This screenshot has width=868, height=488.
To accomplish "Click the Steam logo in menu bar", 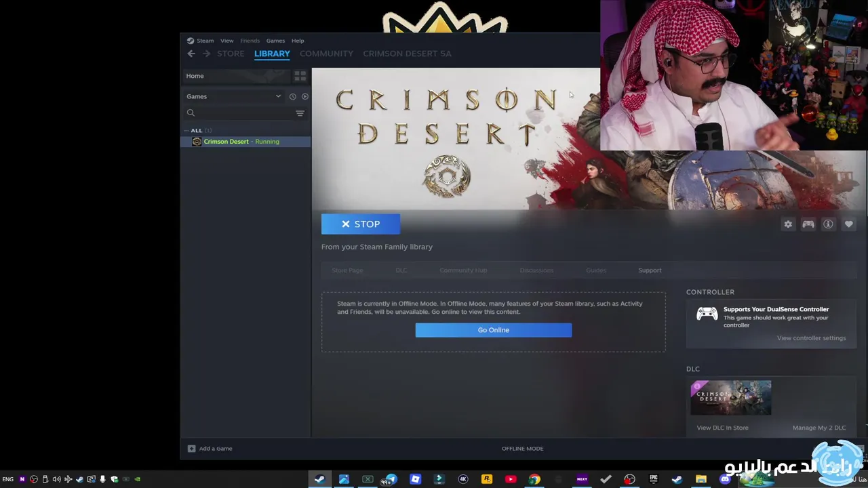I will coord(191,41).
